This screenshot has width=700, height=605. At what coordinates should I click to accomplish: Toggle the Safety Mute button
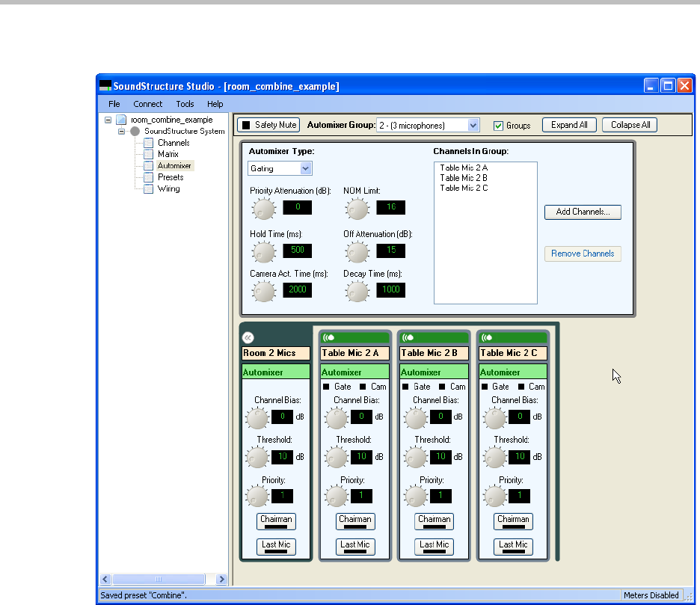268,125
